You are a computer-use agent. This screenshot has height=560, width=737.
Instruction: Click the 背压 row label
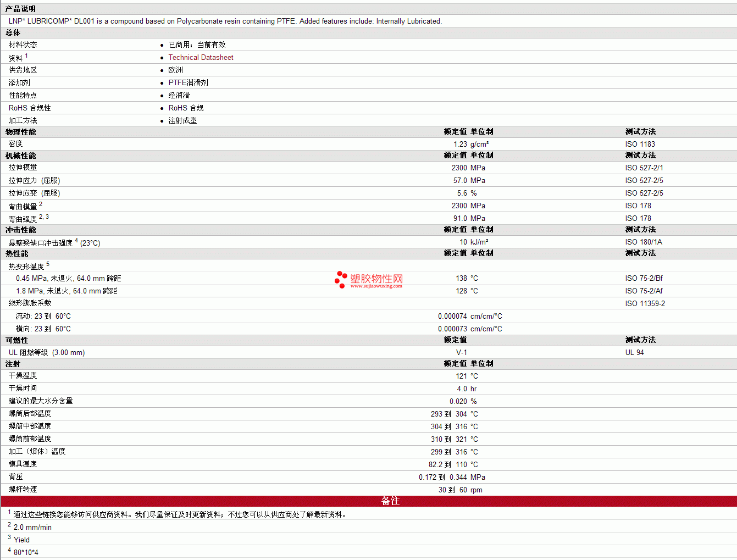16,476
